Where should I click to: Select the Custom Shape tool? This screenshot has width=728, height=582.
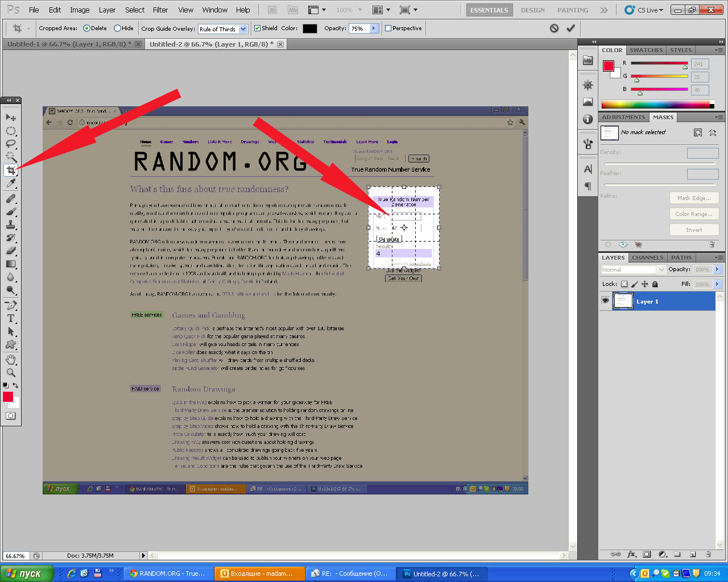point(11,344)
